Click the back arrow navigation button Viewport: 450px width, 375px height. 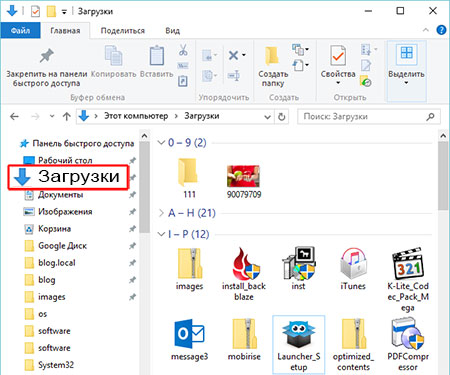14,116
